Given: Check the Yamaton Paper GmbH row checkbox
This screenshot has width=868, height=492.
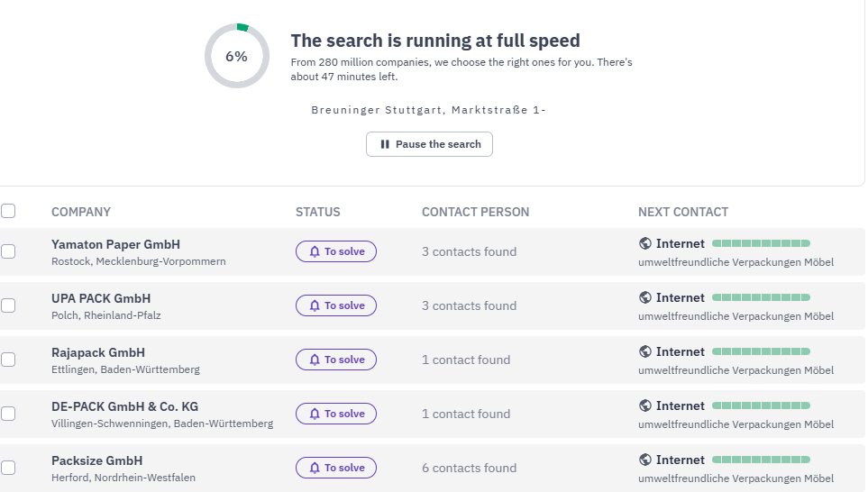Looking at the screenshot, I should pyautogui.click(x=8, y=251).
